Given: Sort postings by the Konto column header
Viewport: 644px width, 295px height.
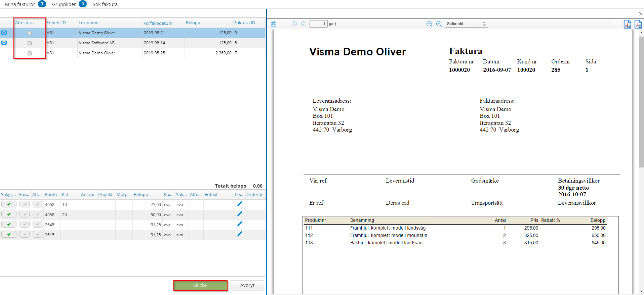Looking at the screenshot, I should point(51,195).
